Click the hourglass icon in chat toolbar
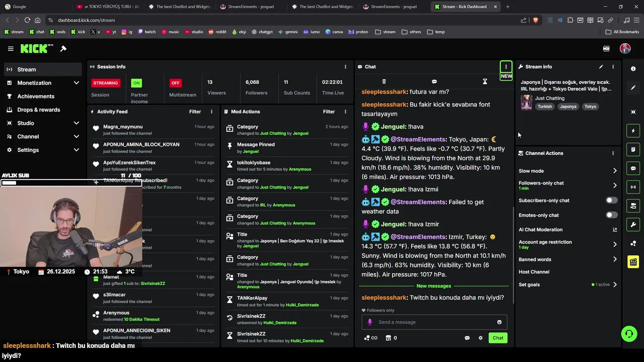This screenshot has width=644, height=362. [485, 81]
